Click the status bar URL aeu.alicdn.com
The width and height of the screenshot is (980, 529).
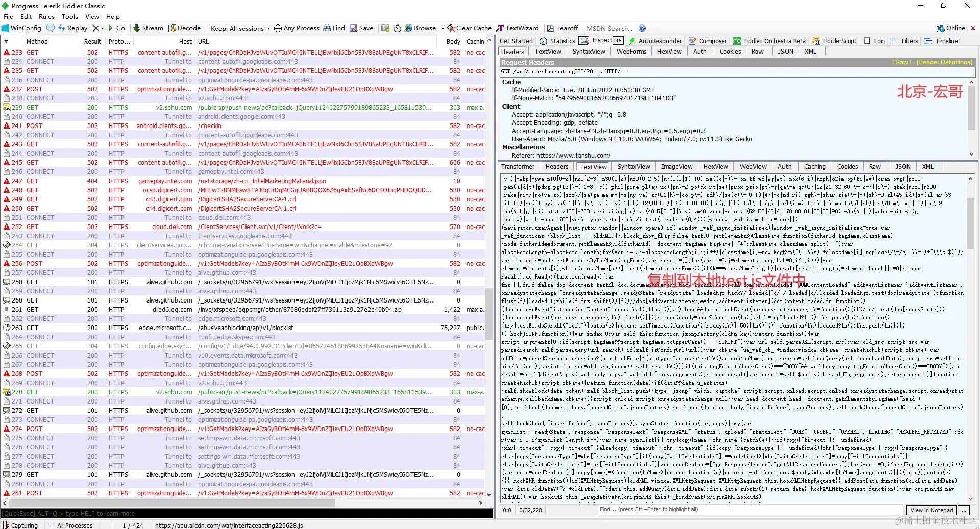click(229, 525)
